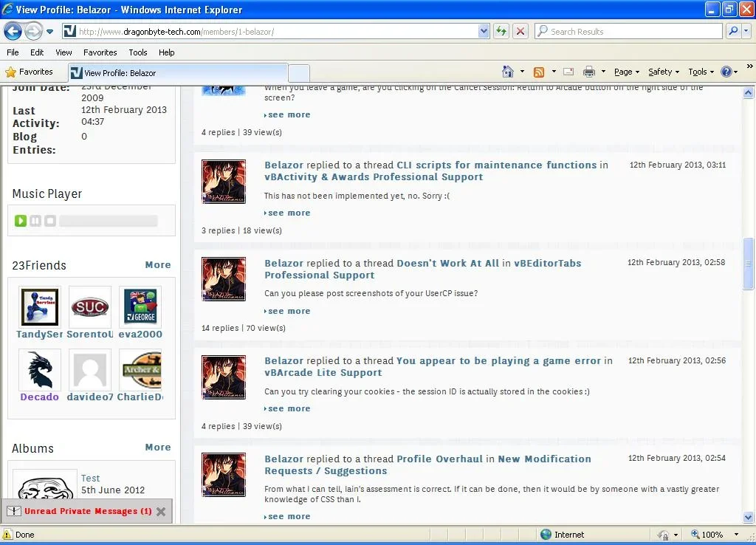756x545 pixels.
Task: Open the Favorites menu
Action: [100, 52]
